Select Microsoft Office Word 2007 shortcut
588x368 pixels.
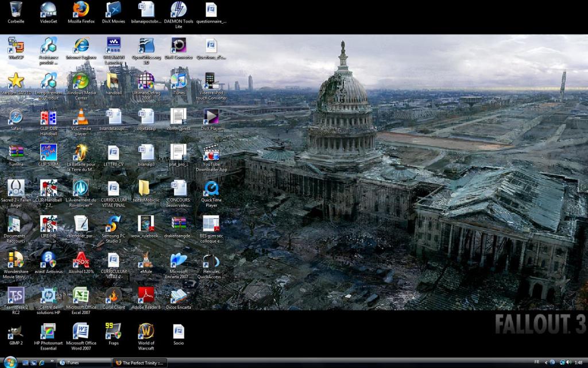(81, 336)
